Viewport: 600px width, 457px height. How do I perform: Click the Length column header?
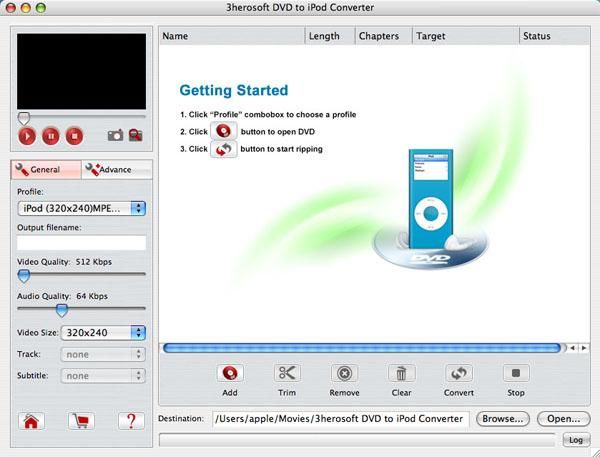pos(330,36)
